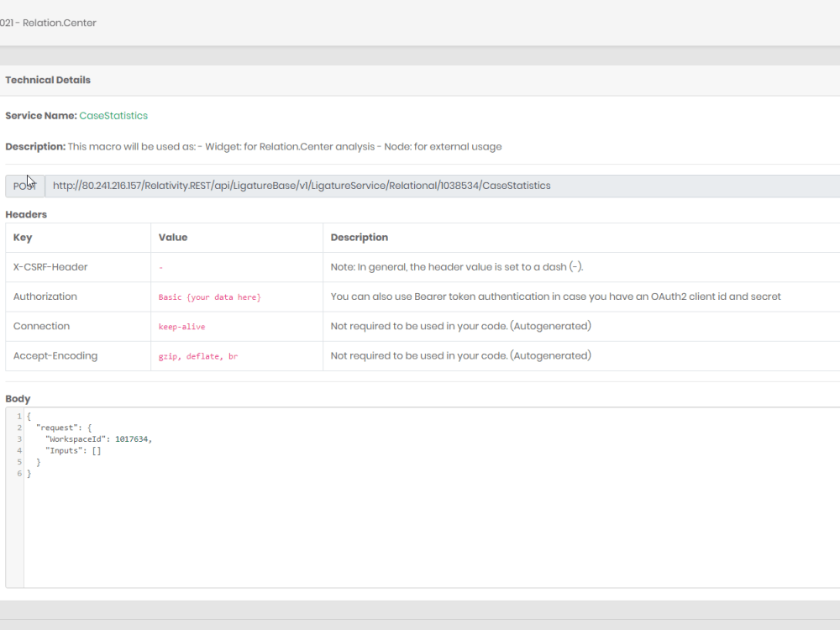Click the Accept-Encoding row's Autogenerated description
Image resolution: width=840 pixels, height=630 pixels.
[460, 355]
